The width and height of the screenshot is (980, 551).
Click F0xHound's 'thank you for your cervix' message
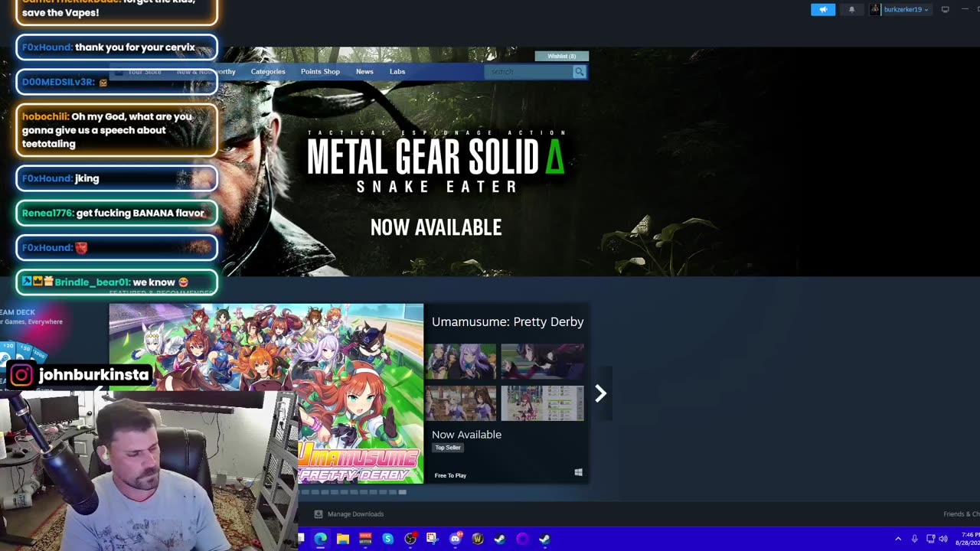tap(116, 47)
